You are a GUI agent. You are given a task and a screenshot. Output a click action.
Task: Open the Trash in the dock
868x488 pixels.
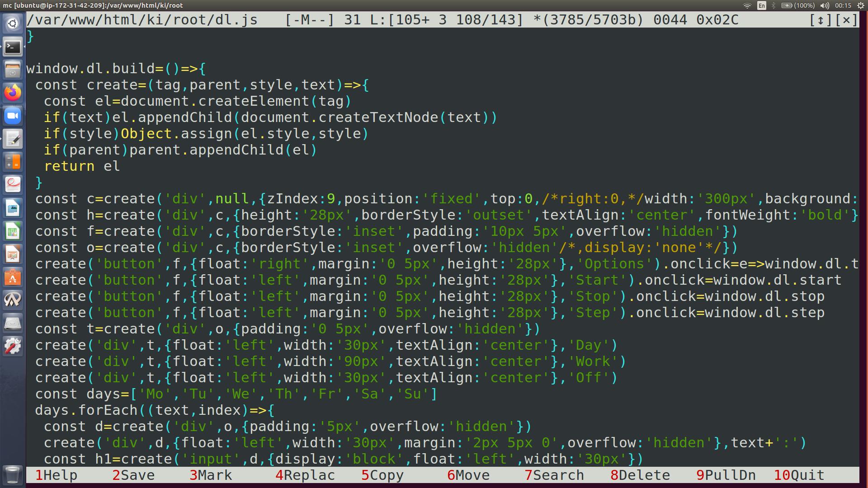(13, 474)
